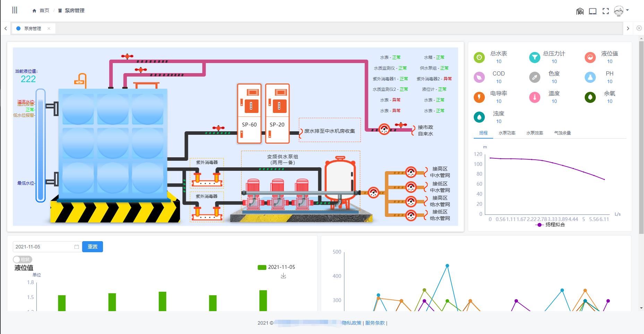Switch to the 扬程 chart tab
644x334 pixels.
(x=483, y=133)
